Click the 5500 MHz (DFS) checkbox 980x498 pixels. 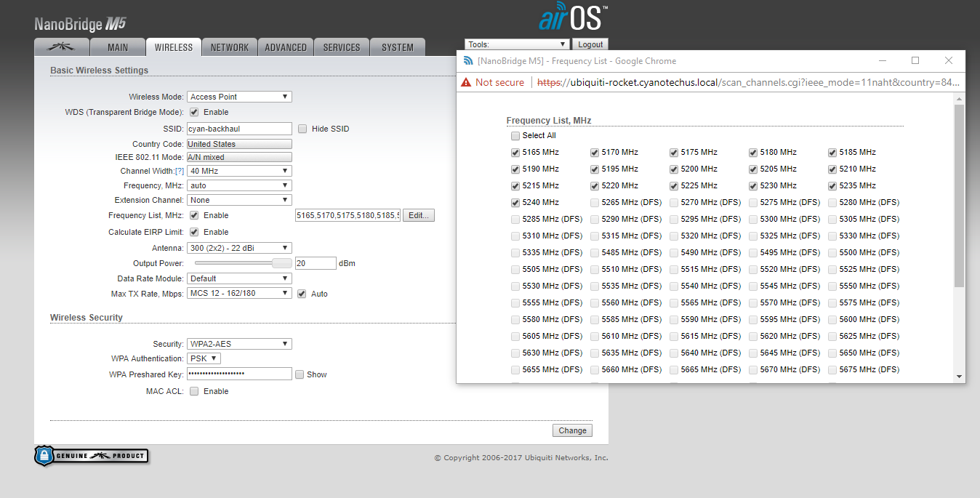tap(832, 252)
